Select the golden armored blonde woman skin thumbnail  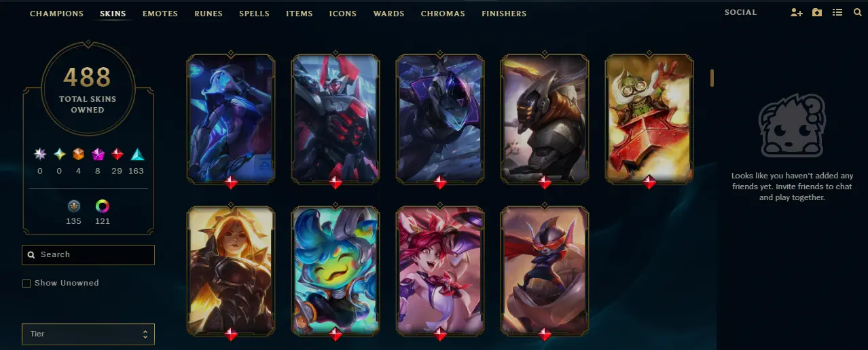coord(231,271)
